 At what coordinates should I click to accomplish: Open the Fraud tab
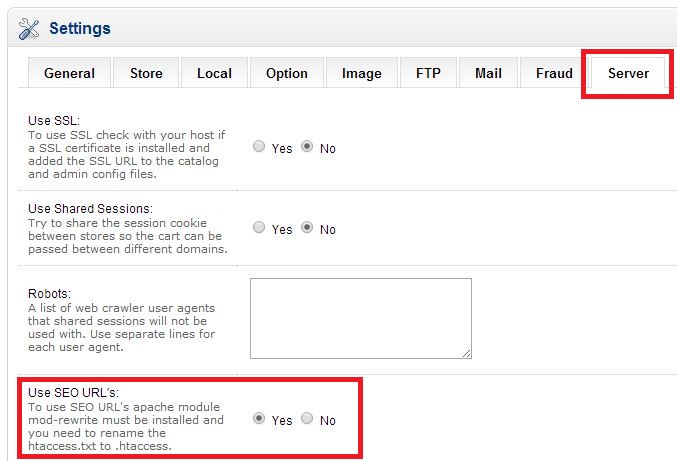click(x=554, y=73)
